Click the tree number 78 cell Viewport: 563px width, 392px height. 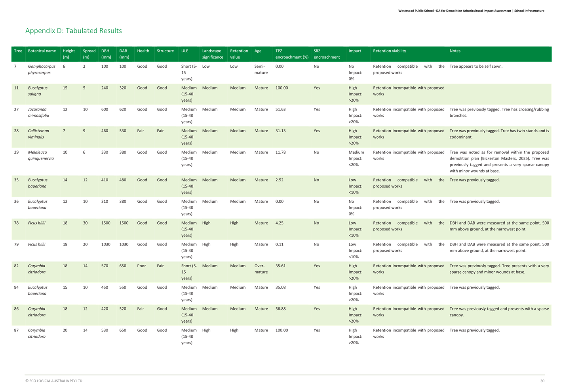16,223
